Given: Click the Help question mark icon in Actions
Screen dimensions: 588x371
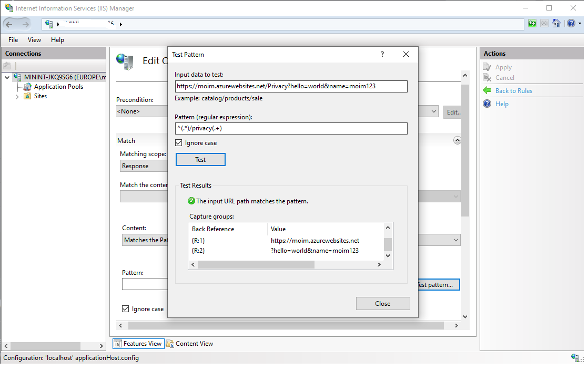Looking at the screenshot, I should click(x=487, y=104).
